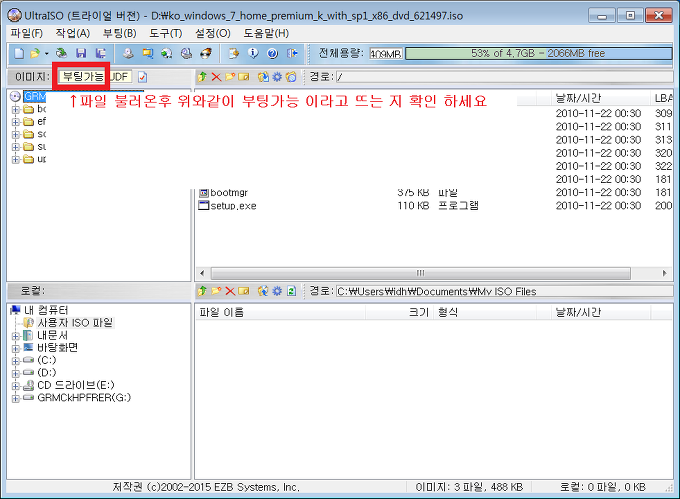The width and height of the screenshot is (680, 499).
Task: Click the local 경로 field with My ISO Files
Action: (504, 291)
